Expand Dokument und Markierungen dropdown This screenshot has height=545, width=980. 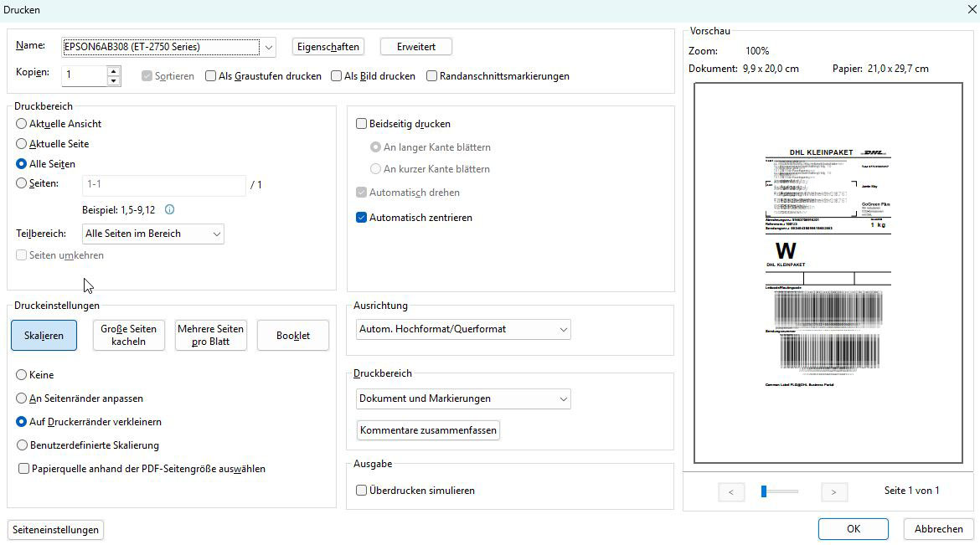click(x=463, y=398)
